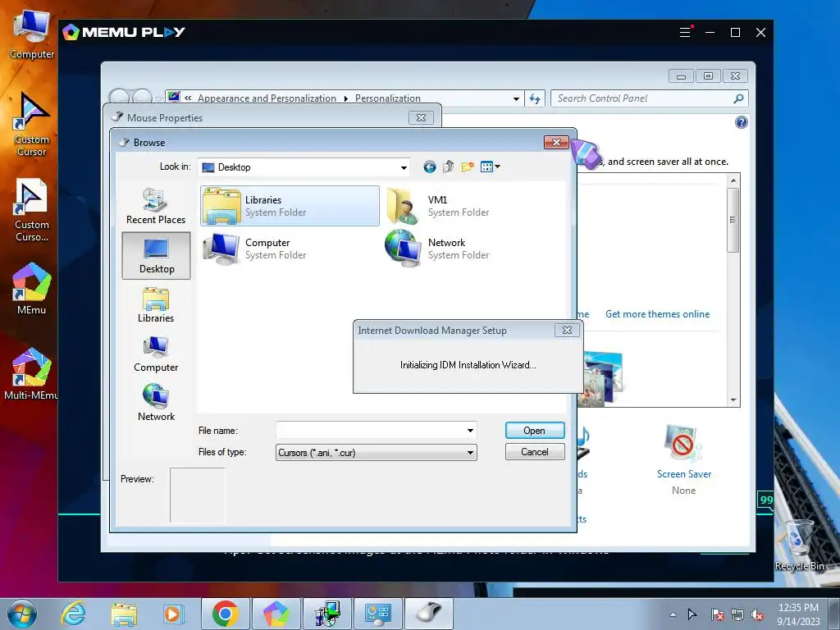Screen dimensions: 840x630
Task: Click Cancel in the Browse dialog
Action: tap(535, 452)
